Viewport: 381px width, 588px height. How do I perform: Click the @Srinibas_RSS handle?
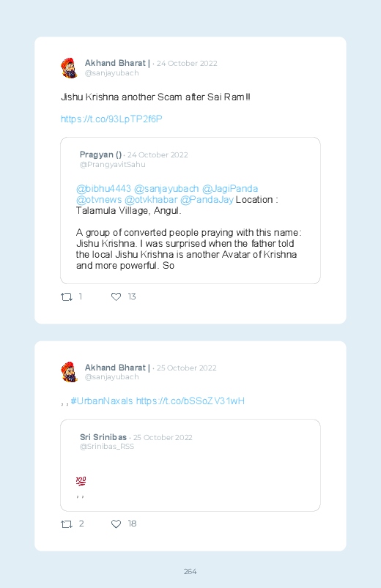[x=107, y=446]
